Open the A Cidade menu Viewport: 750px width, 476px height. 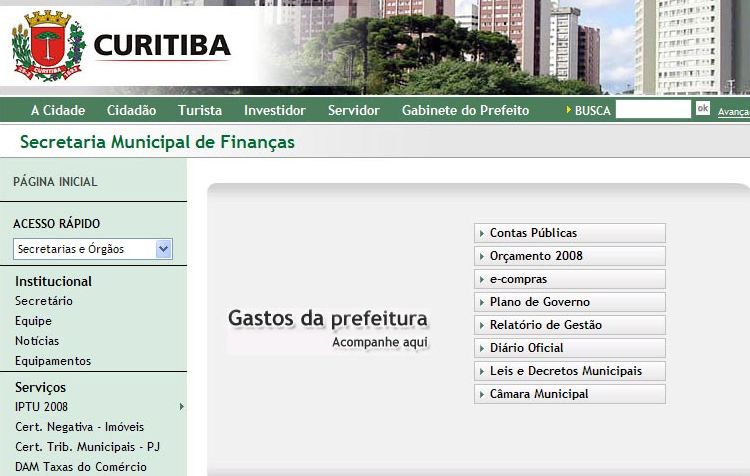coord(58,111)
